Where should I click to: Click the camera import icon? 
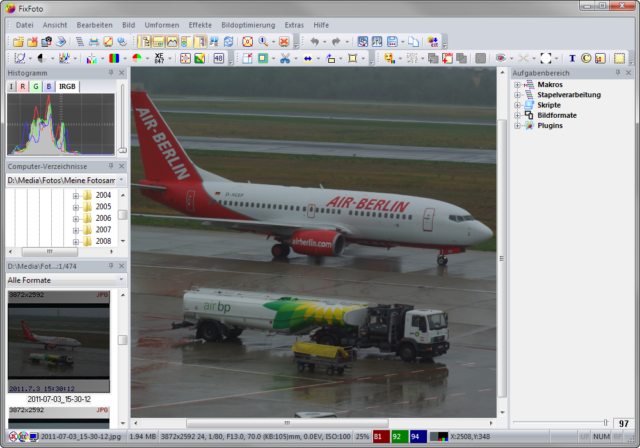pyautogui.click(x=47, y=42)
